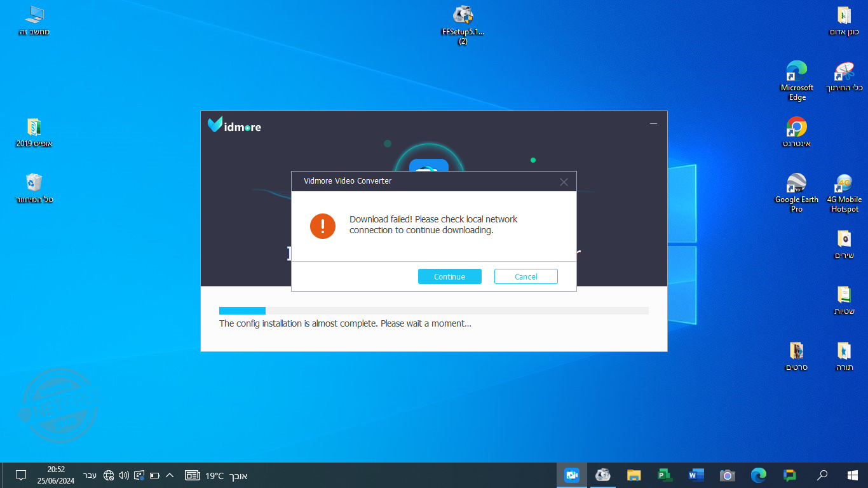
Task: Click the battery status tray icon
Action: pos(154,475)
